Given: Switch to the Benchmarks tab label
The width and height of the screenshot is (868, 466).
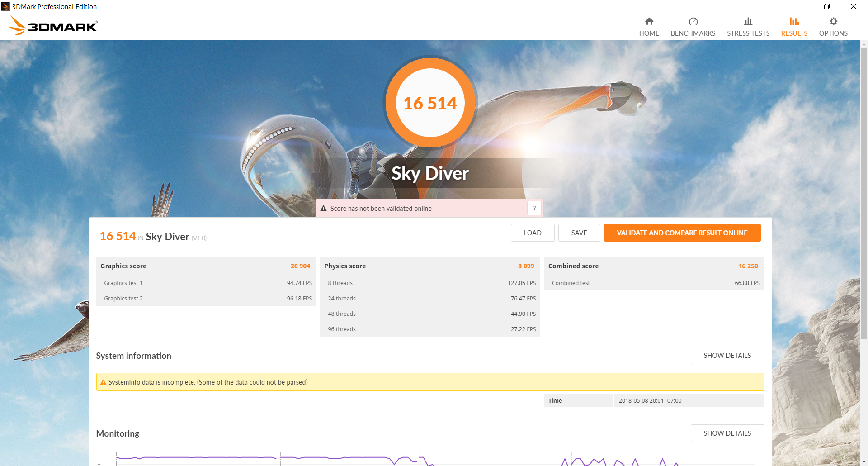Looking at the screenshot, I should pos(693,33).
